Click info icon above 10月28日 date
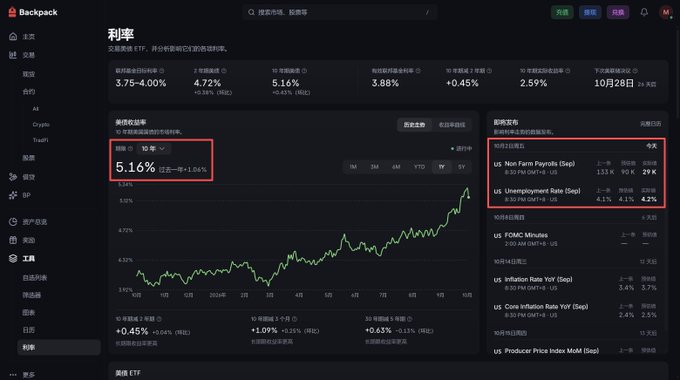 635,70
